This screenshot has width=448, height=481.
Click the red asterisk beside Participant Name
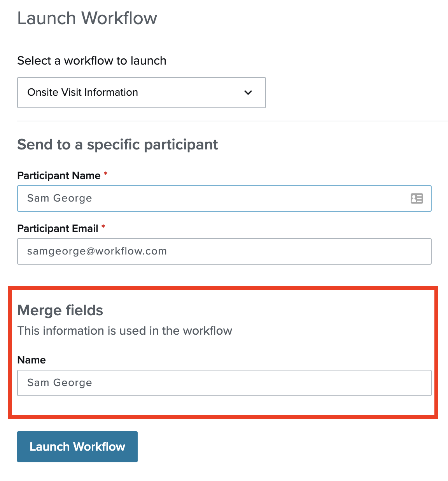[x=105, y=174]
